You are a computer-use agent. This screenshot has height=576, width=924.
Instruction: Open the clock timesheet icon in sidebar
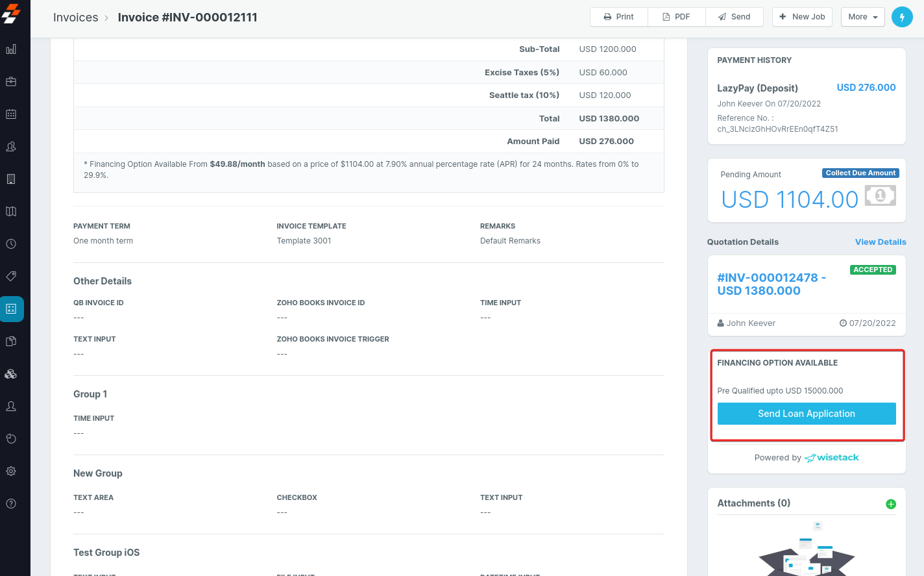tap(11, 244)
